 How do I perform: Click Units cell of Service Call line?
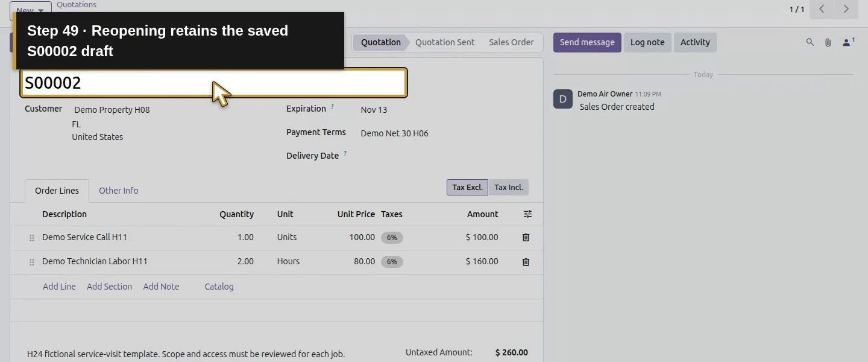pos(287,237)
